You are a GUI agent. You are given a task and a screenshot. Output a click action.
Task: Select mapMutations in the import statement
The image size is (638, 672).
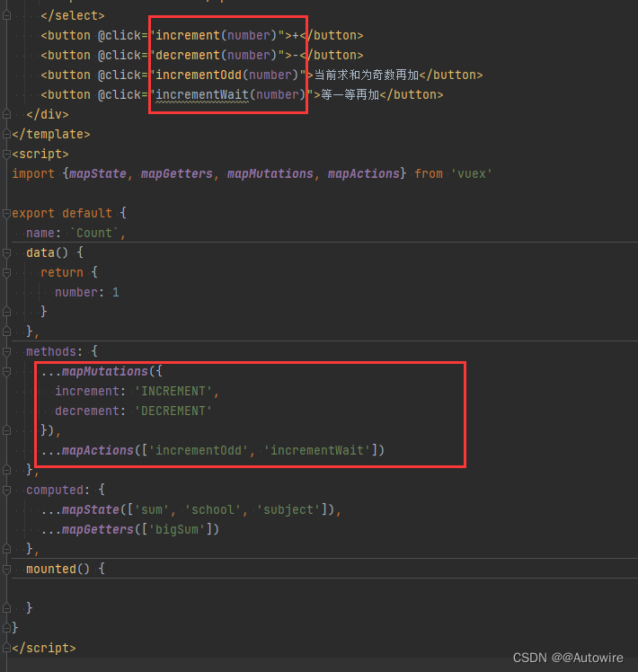270,173
